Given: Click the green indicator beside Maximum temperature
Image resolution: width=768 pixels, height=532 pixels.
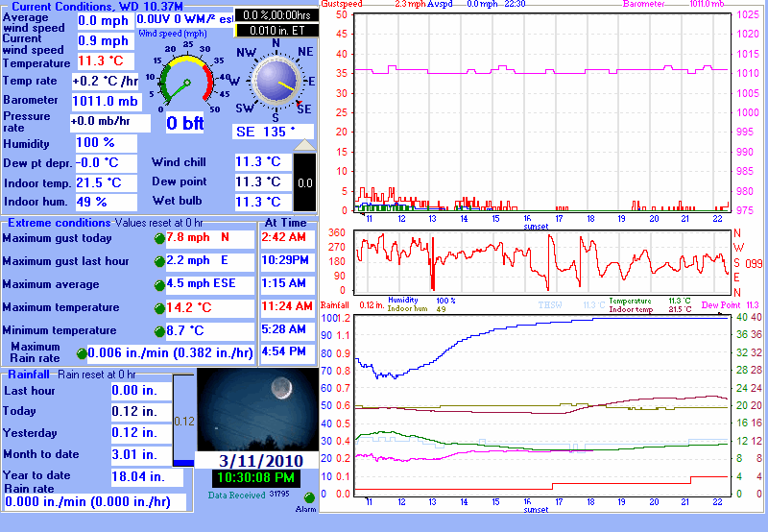Looking at the screenshot, I should point(159,308).
